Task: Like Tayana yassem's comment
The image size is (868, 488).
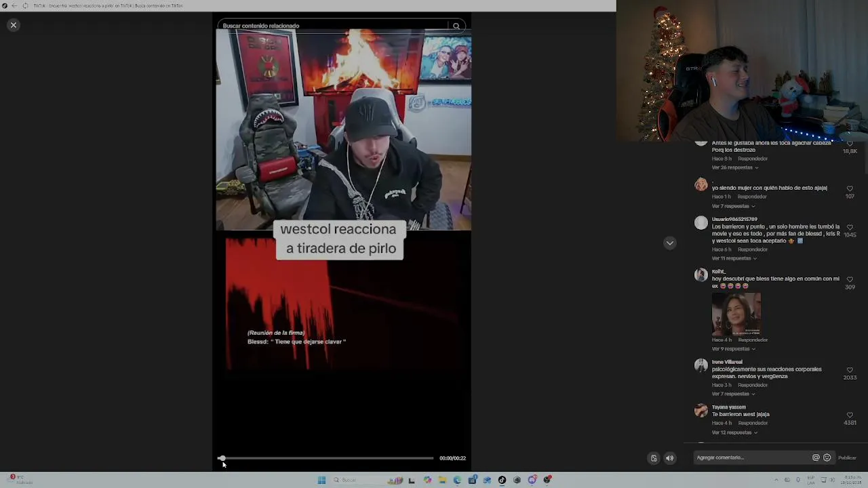Action: (x=850, y=415)
